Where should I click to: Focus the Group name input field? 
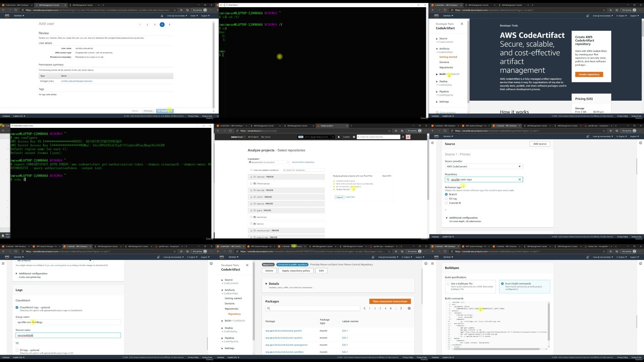coord(68,322)
